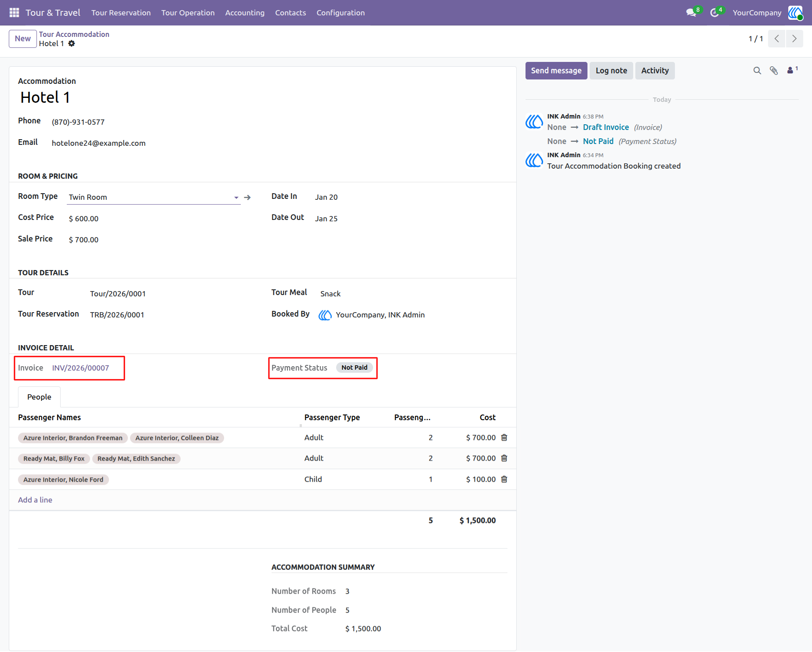Click the Sale Price $ 700.00 value
This screenshot has width=812, height=652.
[x=83, y=240]
